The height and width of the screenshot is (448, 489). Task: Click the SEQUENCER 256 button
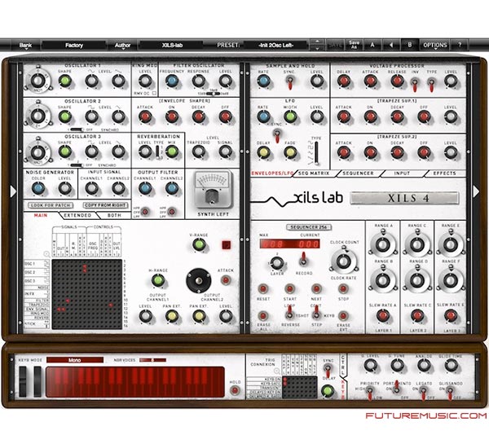click(x=309, y=227)
